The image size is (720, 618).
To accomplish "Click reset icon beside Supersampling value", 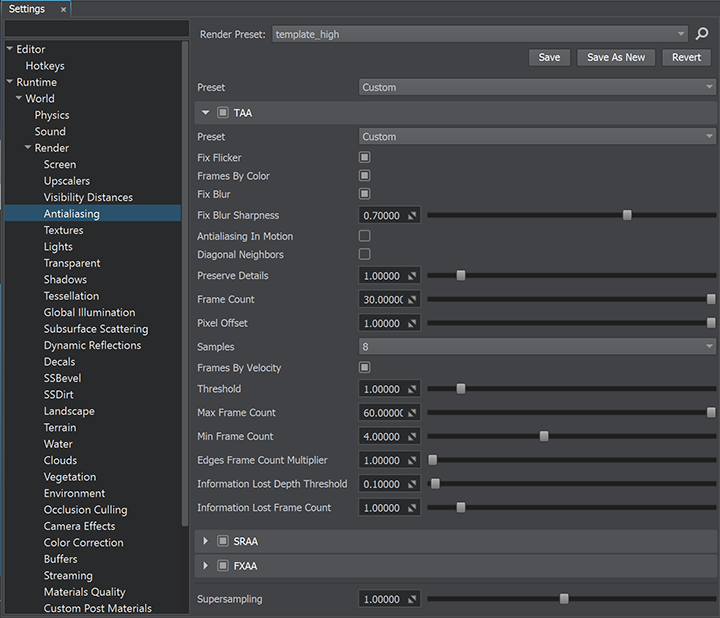I will click(412, 600).
